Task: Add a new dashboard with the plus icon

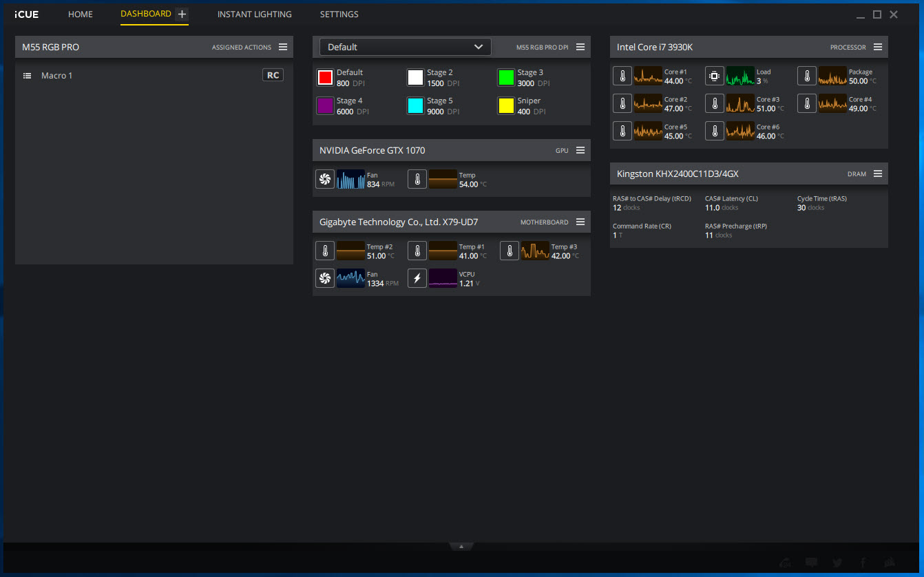Action: (182, 14)
